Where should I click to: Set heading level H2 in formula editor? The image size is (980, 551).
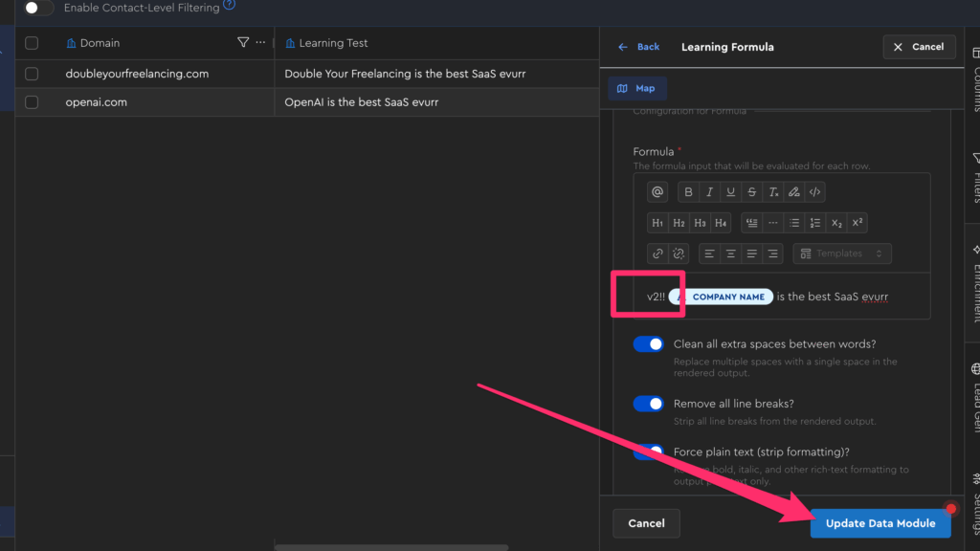point(679,223)
